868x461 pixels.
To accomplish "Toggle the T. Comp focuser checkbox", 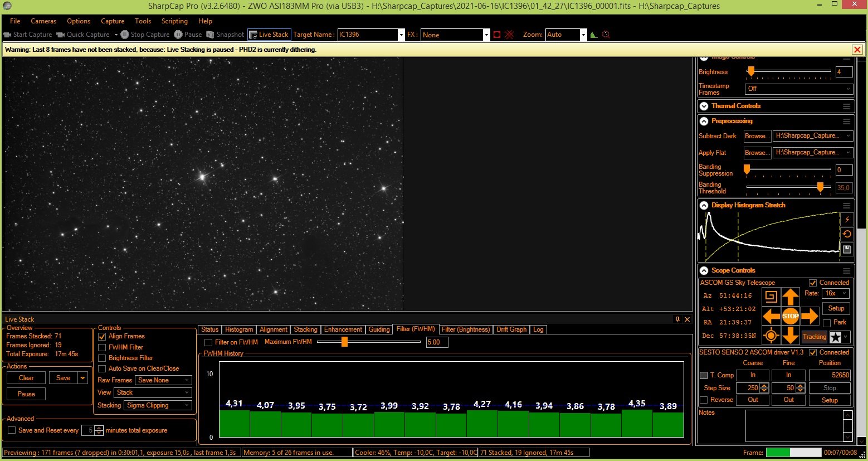I will tap(704, 375).
